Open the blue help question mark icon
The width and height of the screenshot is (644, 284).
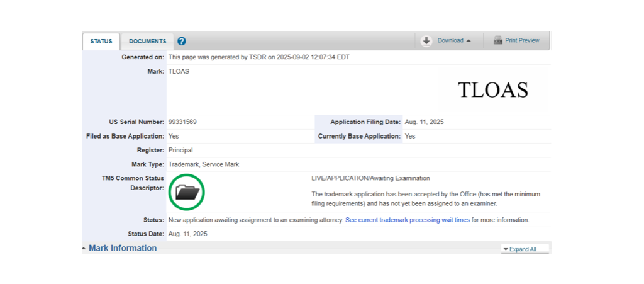tap(182, 42)
